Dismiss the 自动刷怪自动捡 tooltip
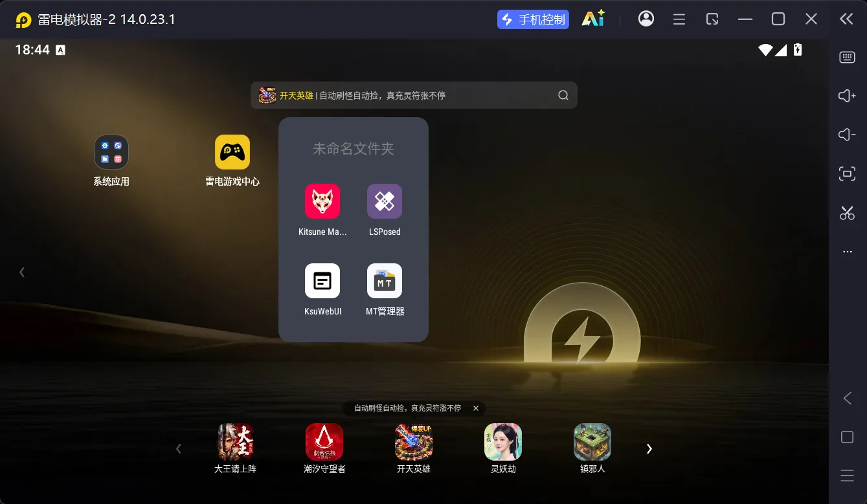The height and width of the screenshot is (504, 867). 476,408
